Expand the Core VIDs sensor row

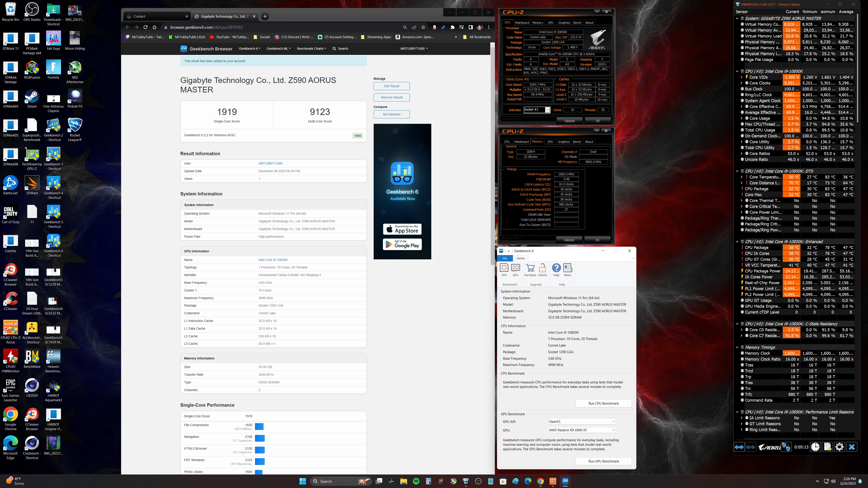[x=741, y=77]
